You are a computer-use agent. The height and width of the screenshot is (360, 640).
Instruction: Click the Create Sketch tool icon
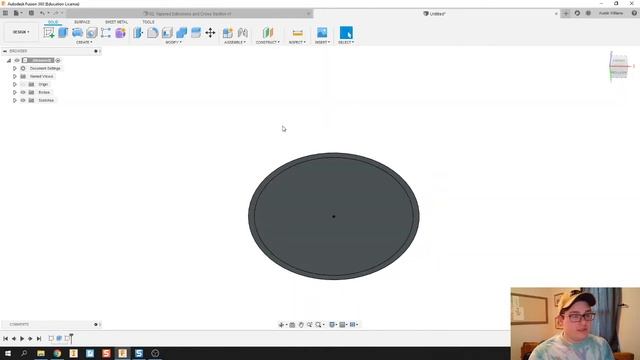[x=49, y=33]
